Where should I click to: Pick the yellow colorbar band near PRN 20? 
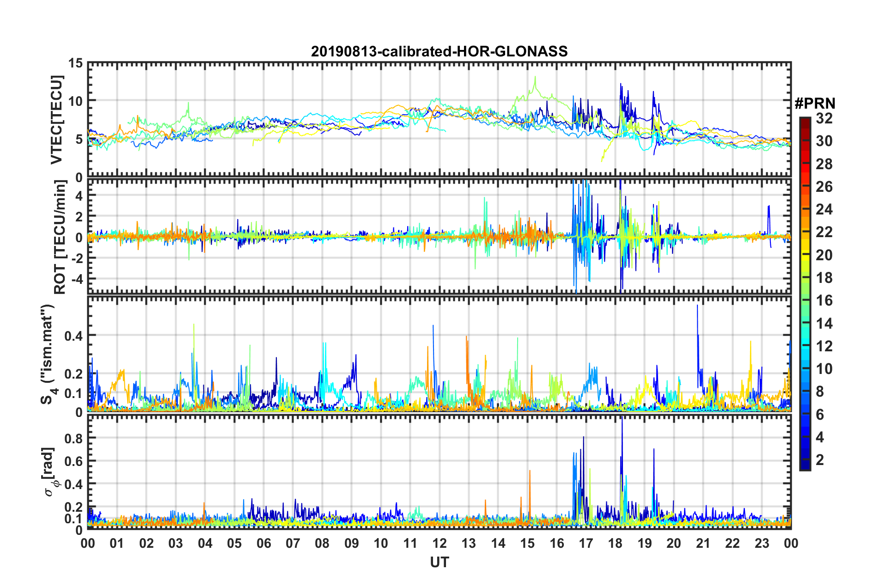805,255
